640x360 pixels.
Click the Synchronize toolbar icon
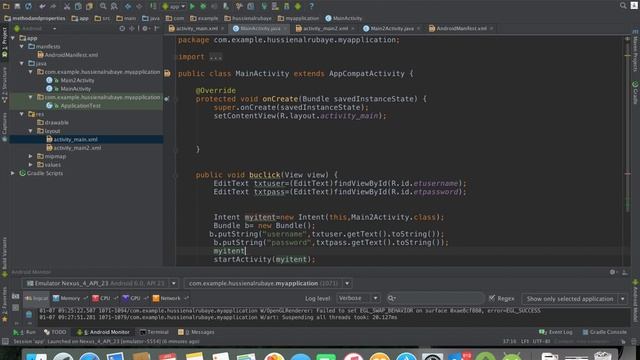pos(28,6)
